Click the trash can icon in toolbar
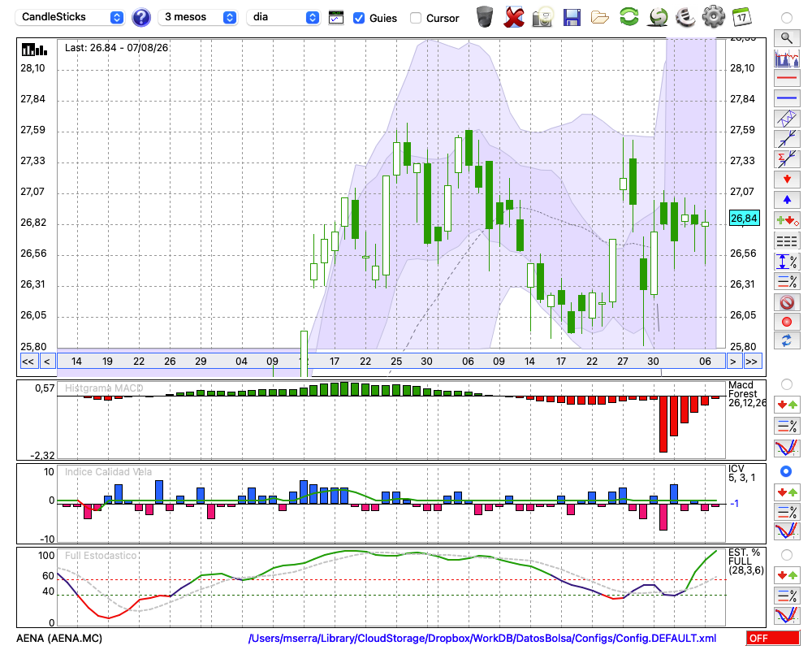The image size is (812, 650). [x=485, y=17]
